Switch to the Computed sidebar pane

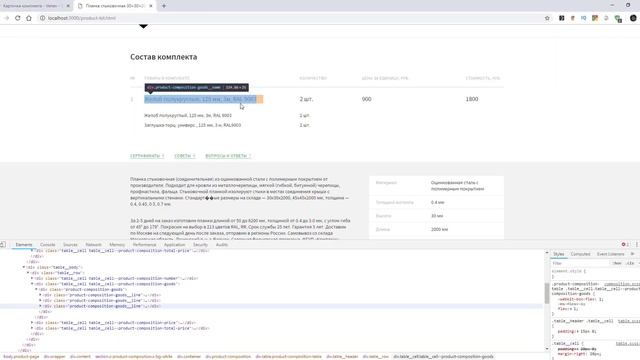[580, 254]
